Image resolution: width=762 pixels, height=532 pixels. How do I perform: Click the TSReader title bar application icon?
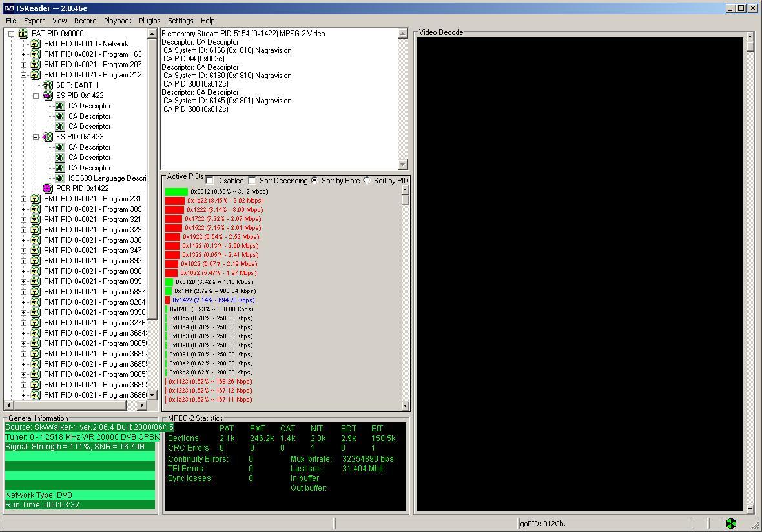pos(8,8)
